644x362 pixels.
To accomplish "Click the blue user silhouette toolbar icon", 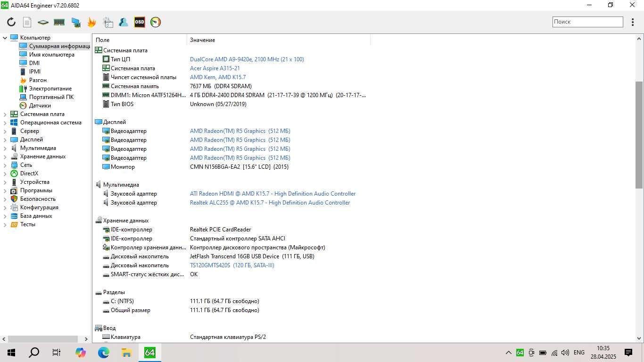I will tap(124, 22).
